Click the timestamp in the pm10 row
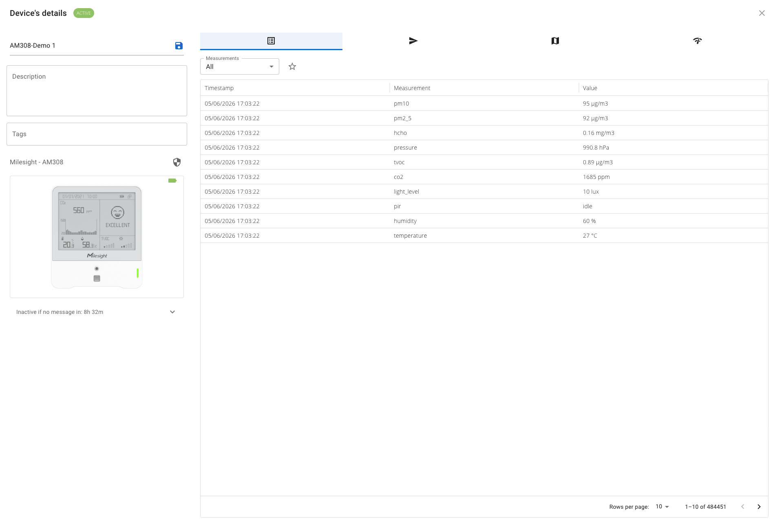Viewport: 775px width, 532px height. point(232,104)
